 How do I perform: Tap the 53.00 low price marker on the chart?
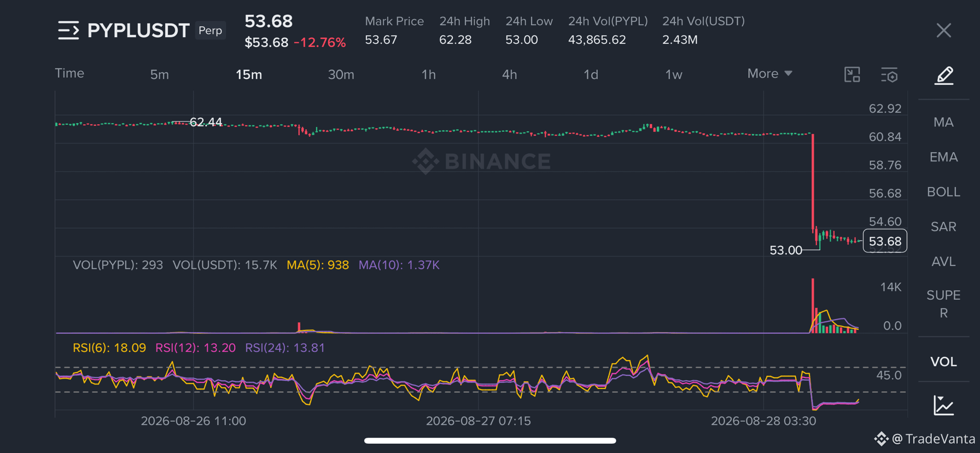(x=786, y=250)
